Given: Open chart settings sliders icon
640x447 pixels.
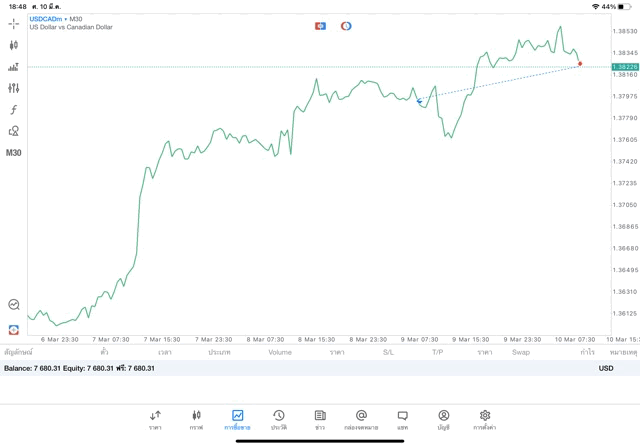Looking at the screenshot, I should 13,88.
